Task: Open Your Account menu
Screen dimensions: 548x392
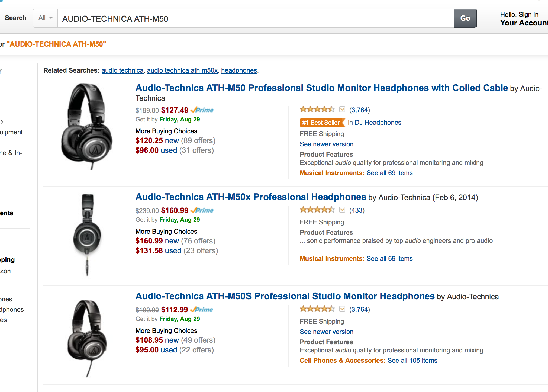Action: click(524, 23)
